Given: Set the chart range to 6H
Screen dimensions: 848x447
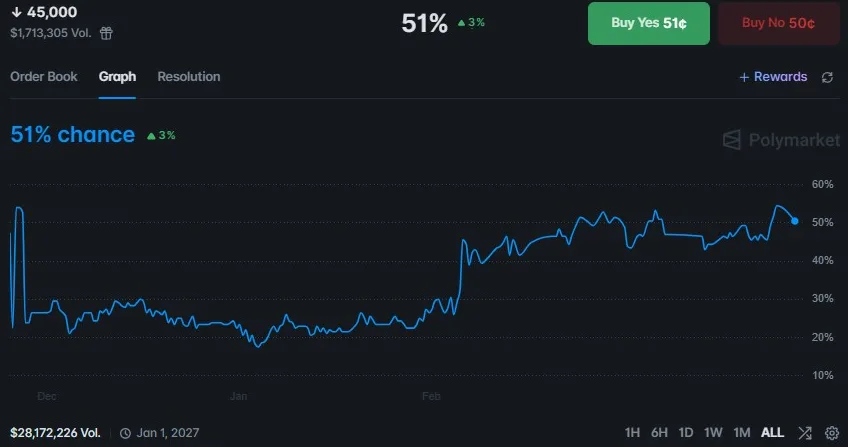Looking at the screenshot, I should (659, 433).
